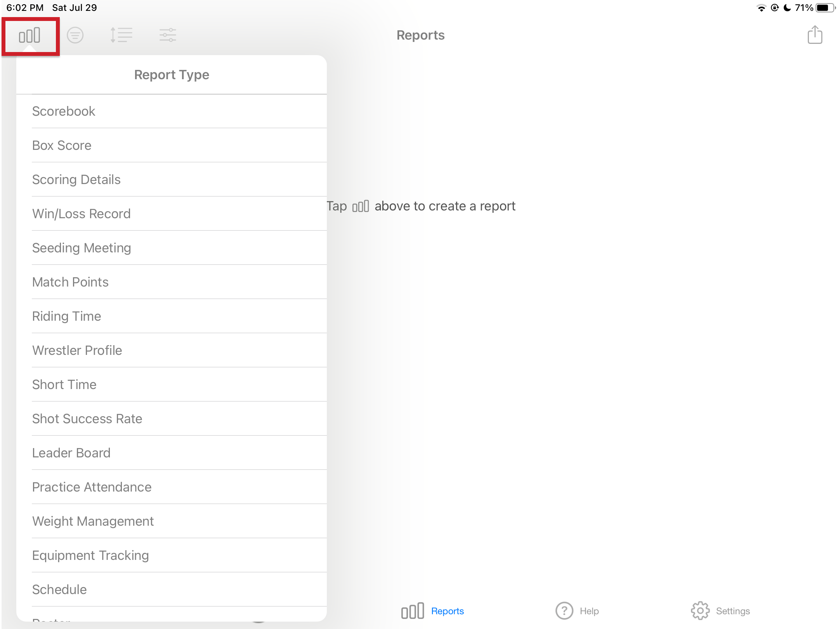Viewport: 840px width, 629px height.
Task: Open the Schedule report option
Action: pos(59,590)
